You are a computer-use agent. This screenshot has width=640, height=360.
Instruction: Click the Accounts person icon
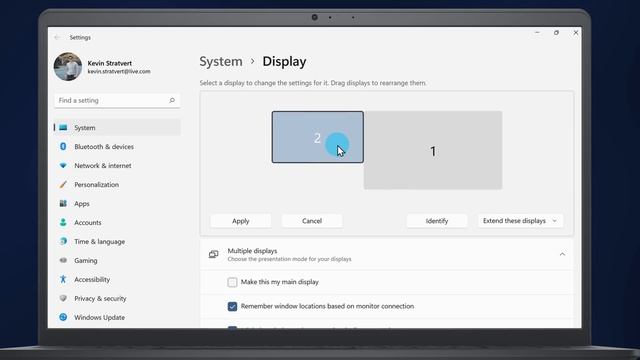[x=63, y=222]
